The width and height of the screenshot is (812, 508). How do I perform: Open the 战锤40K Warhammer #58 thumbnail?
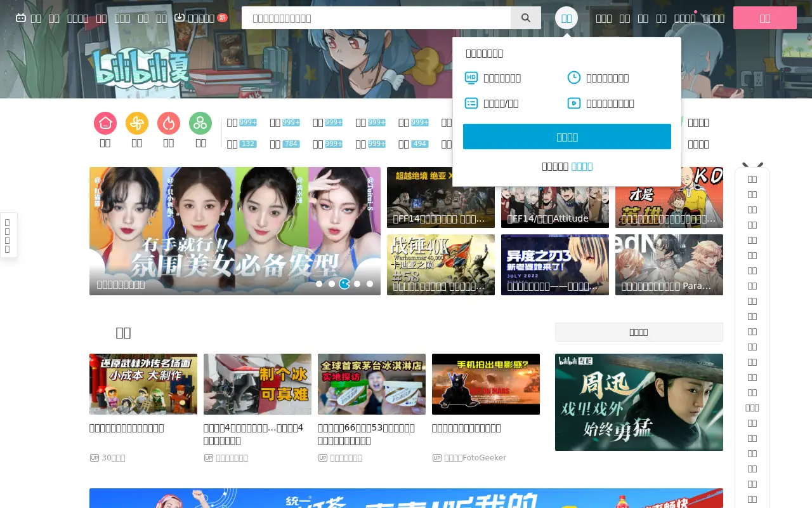[441, 265]
